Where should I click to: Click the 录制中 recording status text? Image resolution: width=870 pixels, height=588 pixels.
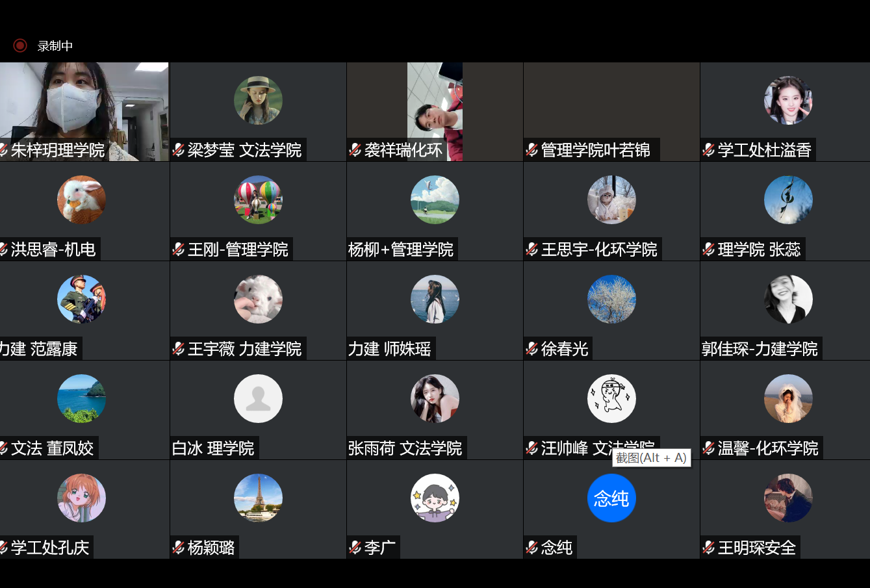click(55, 46)
